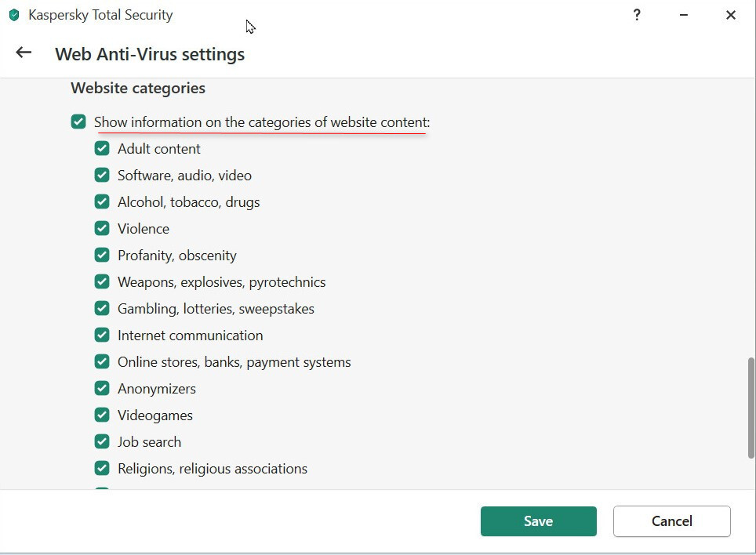Uncheck the Violence category

(102, 229)
